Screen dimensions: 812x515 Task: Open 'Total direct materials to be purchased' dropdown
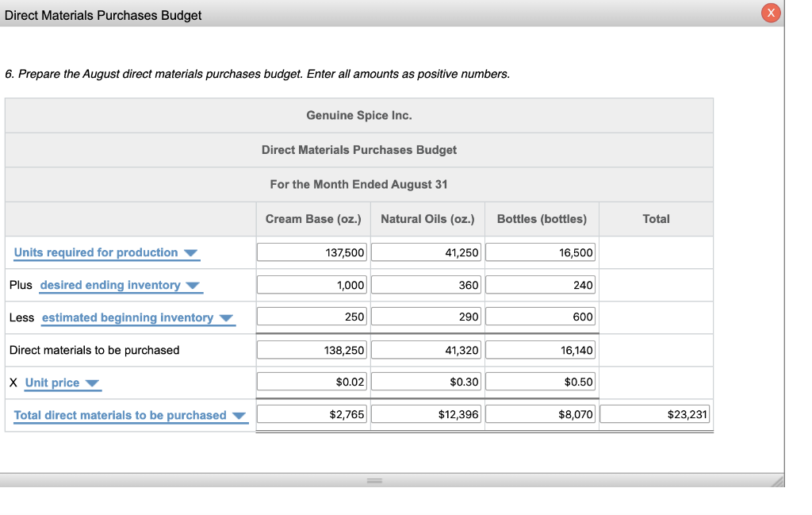131,416
